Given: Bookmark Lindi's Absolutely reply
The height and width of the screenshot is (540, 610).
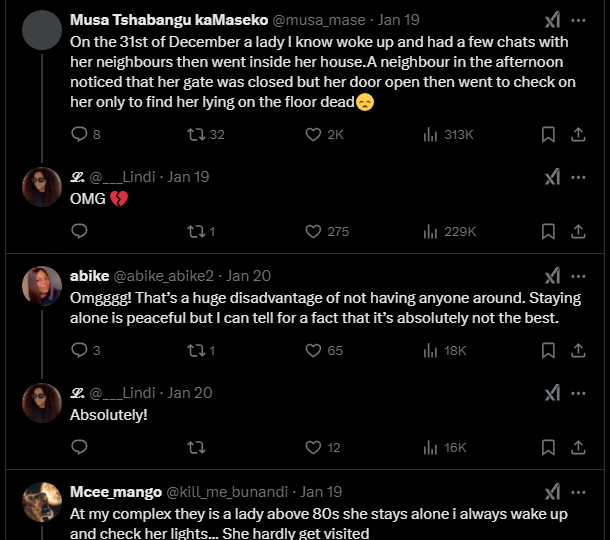Looking at the screenshot, I should pos(548,447).
